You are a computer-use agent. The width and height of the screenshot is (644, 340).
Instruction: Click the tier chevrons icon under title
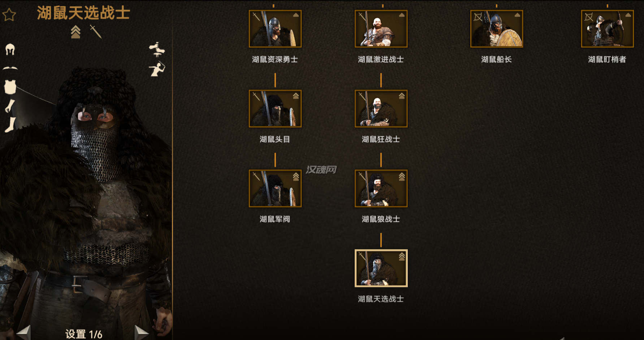tap(75, 32)
